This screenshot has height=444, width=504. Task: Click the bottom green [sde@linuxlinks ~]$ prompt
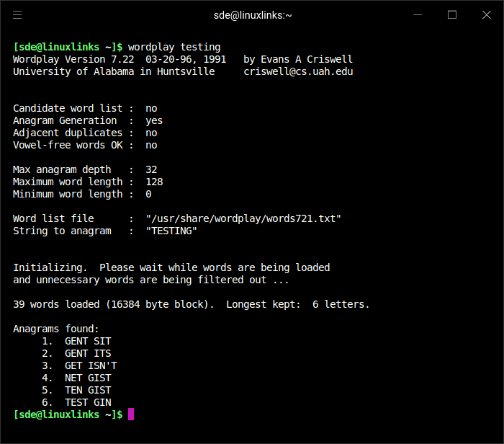point(68,414)
